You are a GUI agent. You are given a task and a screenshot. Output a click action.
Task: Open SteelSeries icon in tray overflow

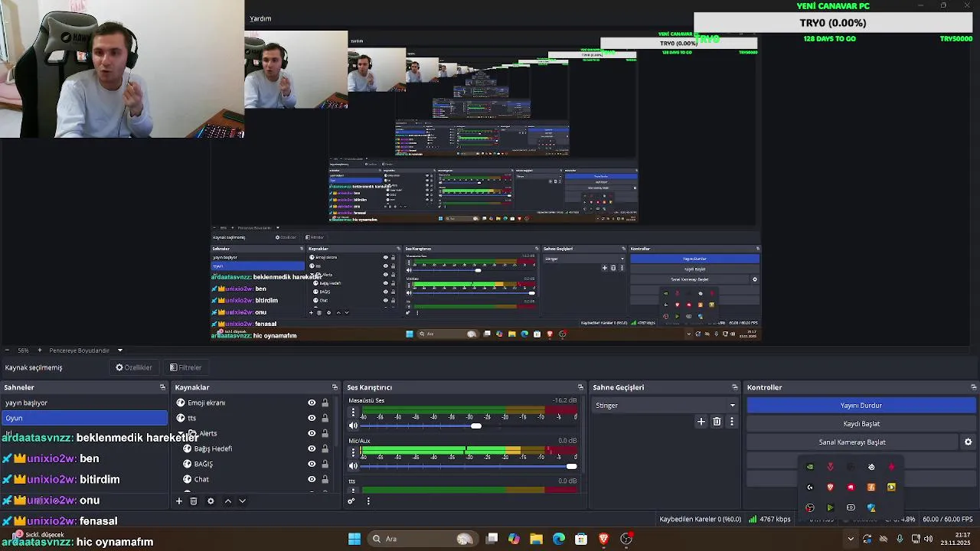(x=871, y=467)
